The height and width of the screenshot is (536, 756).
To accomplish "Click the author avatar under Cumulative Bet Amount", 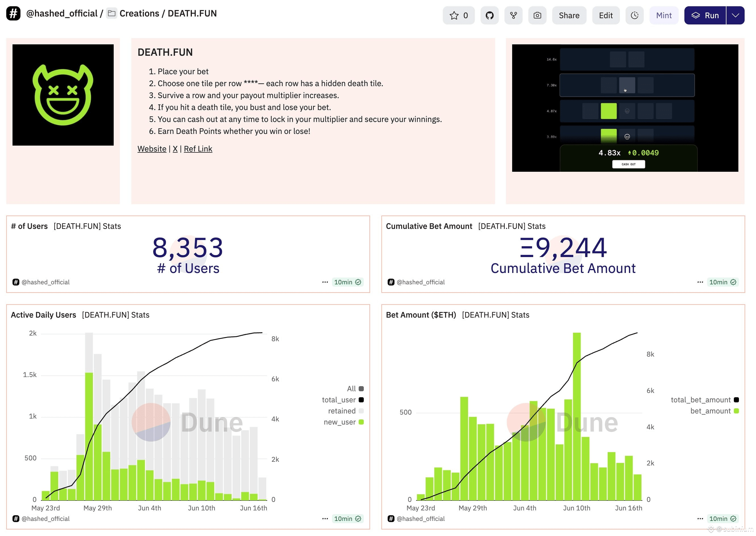I will click(x=391, y=282).
